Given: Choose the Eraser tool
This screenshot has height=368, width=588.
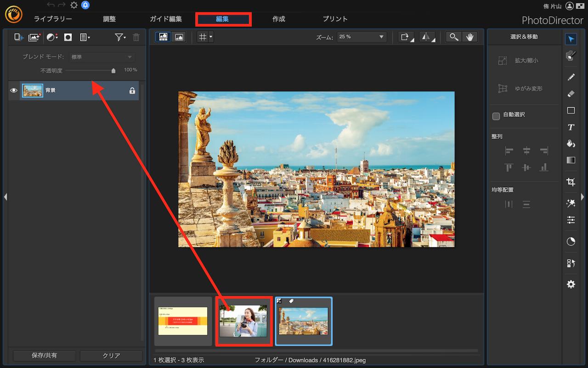Looking at the screenshot, I should [571, 93].
